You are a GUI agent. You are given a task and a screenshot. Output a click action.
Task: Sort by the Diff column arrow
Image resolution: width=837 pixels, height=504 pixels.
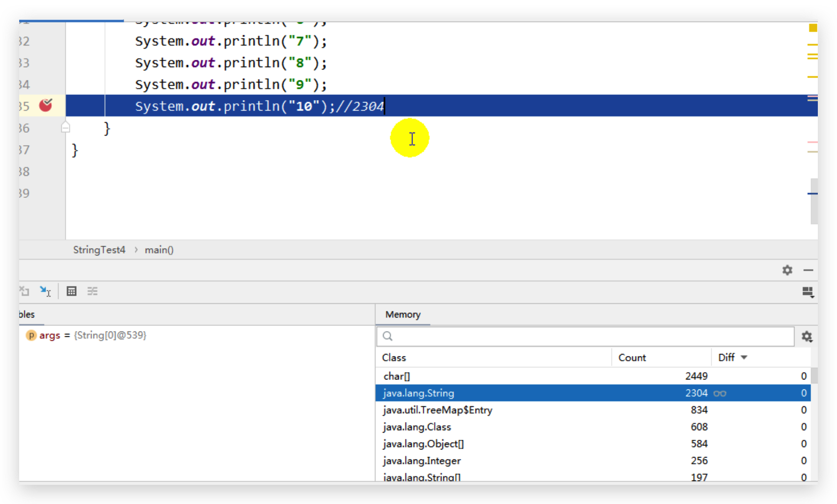(744, 357)
